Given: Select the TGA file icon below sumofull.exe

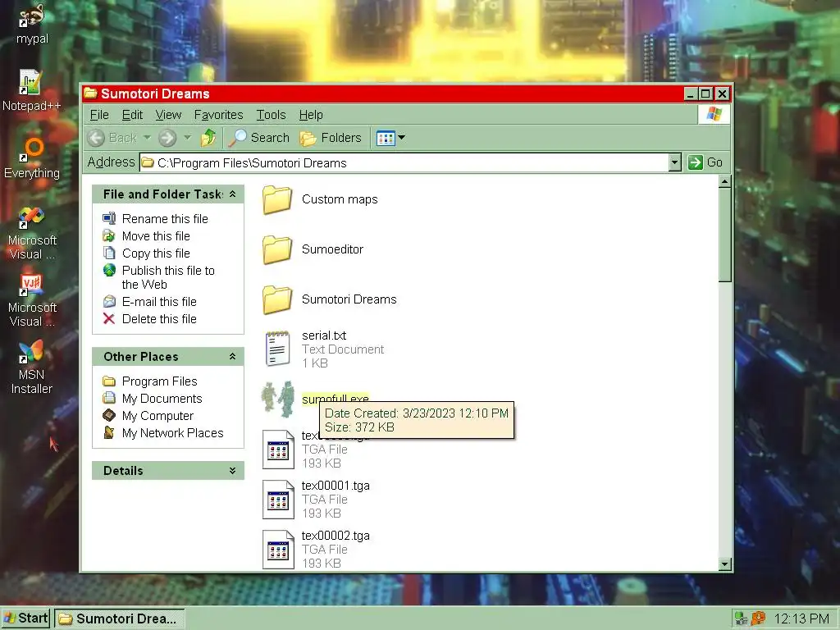Looking at the screenshot, I should [x=278, y=450].
